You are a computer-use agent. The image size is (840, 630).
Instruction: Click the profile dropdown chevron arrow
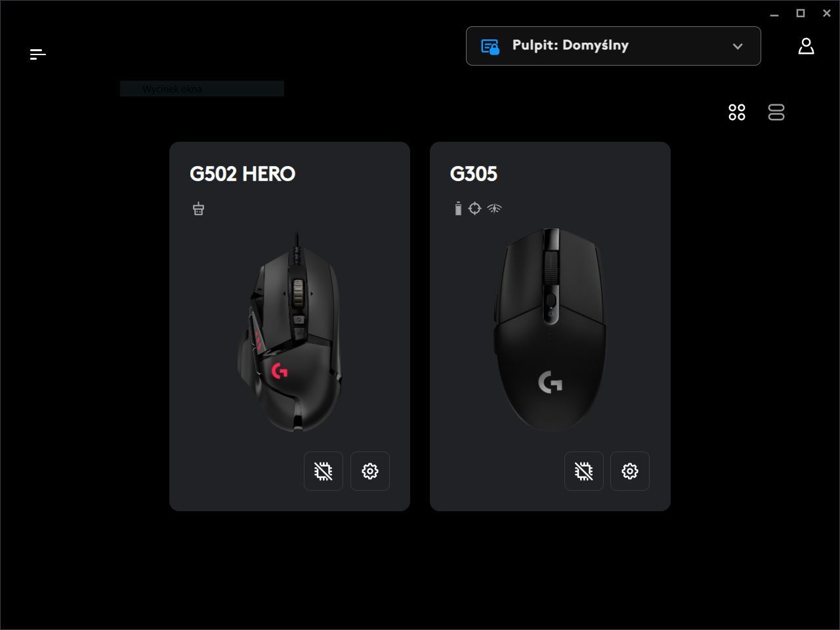pos(738,46)
